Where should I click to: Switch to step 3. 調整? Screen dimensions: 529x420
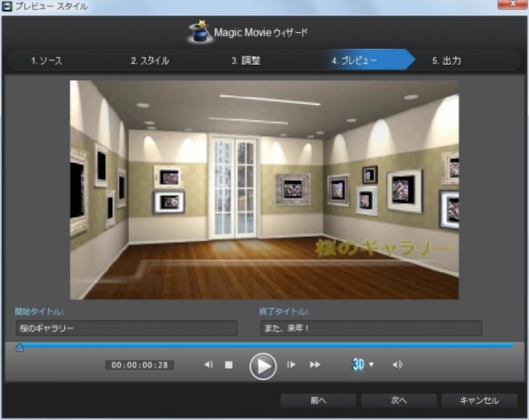(246, 61)
